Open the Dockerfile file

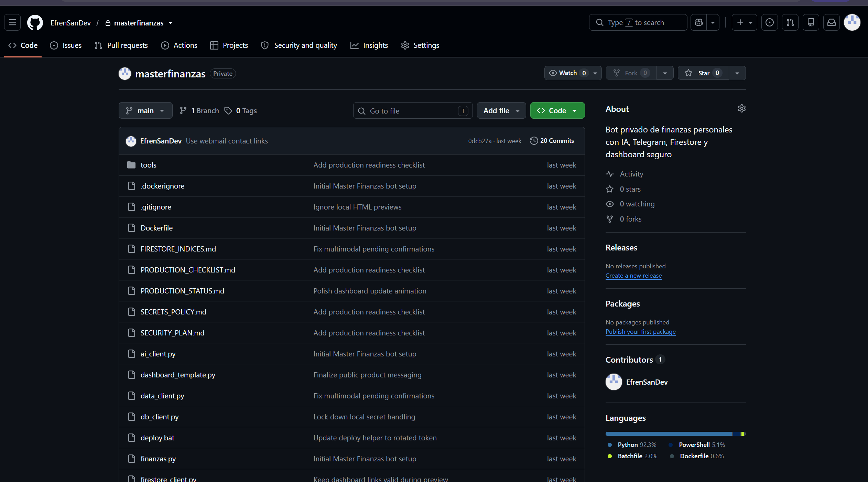[156, 228]
